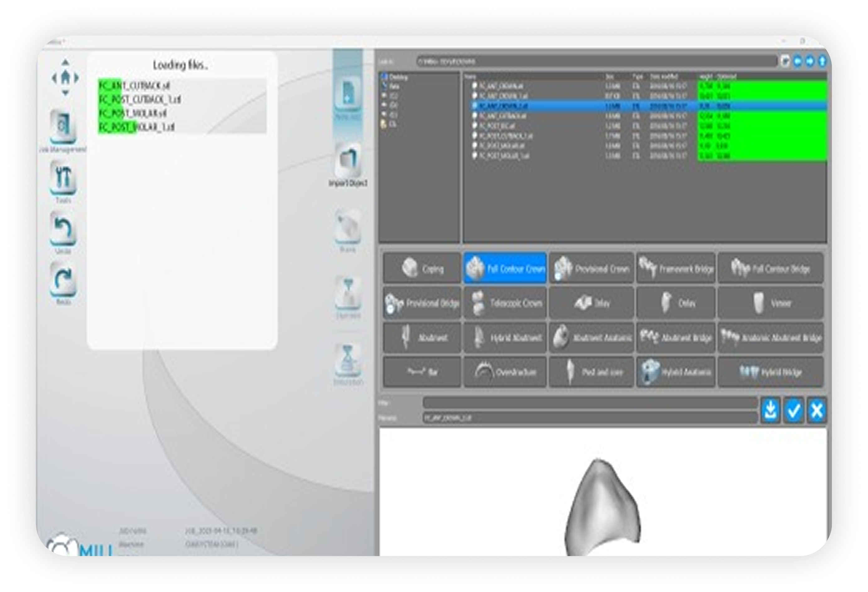Choose the Bar type
This screenshot has width=868, height=592.
(422, 372)
